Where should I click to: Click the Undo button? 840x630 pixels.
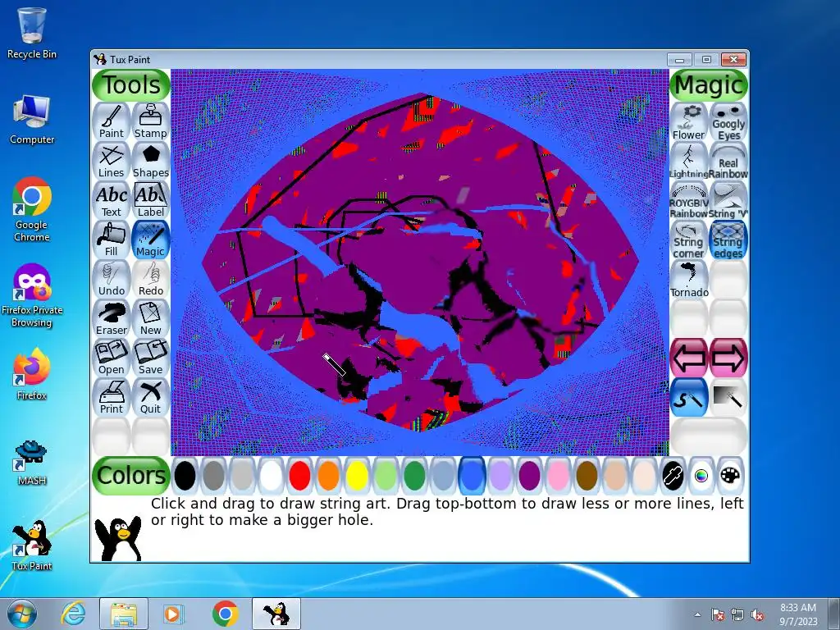coord(112,279)
